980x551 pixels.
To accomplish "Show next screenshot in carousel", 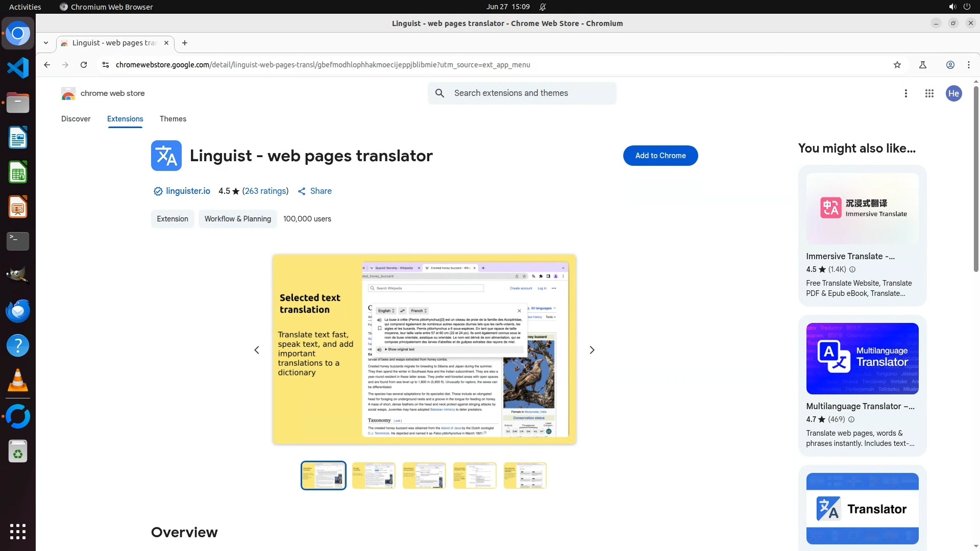I will pyautogui.click(x=592, y=350).
